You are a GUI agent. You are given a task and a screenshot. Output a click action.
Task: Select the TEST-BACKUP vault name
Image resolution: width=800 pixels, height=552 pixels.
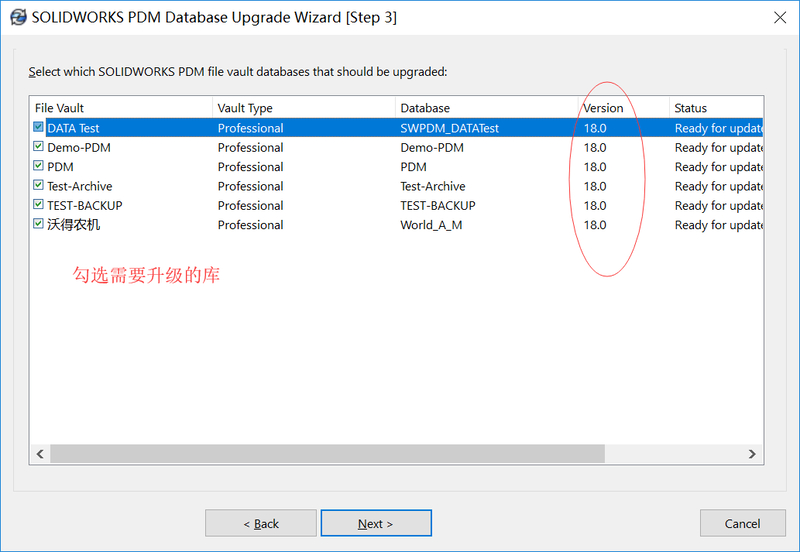point(85,206)
